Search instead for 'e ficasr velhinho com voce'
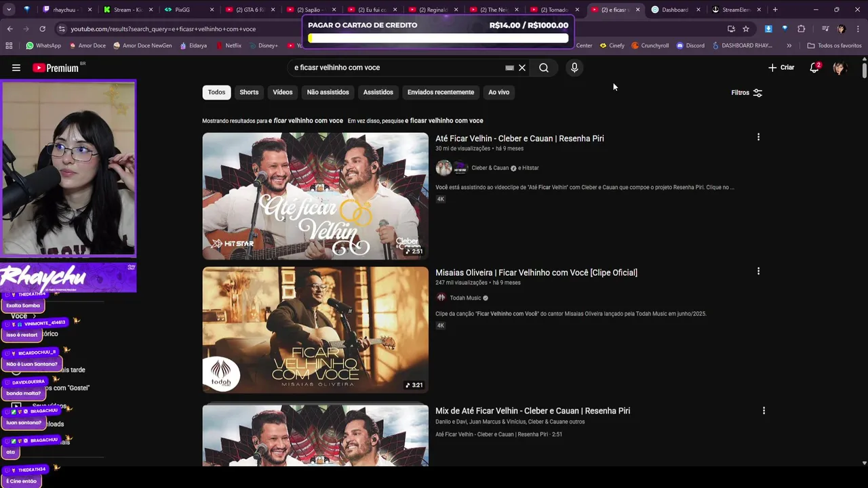This screenshot has width=868, height=488. click(x=444, y=121)
